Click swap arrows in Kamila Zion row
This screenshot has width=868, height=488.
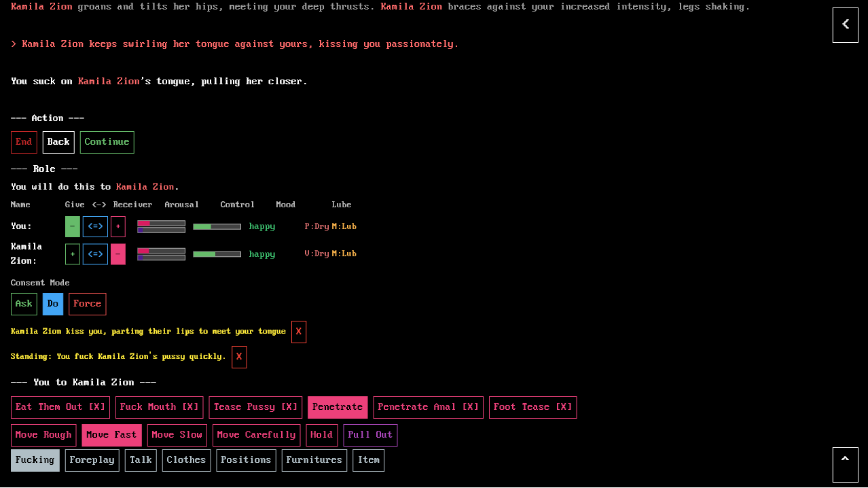tap(95, 254)
